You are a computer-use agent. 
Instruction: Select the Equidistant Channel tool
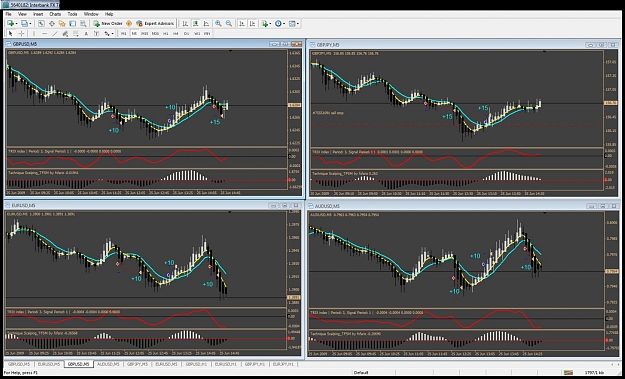65,34
